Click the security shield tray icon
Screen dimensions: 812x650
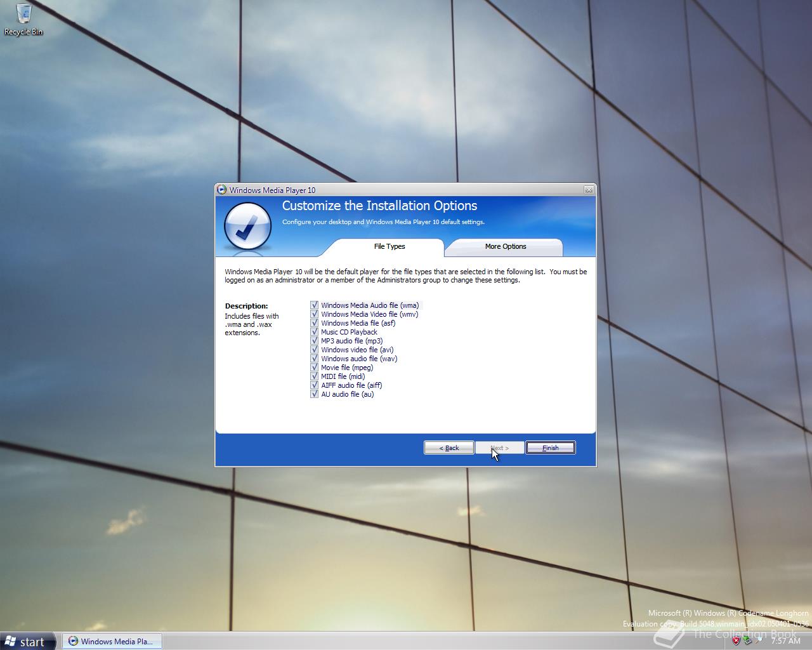point(736,640)
